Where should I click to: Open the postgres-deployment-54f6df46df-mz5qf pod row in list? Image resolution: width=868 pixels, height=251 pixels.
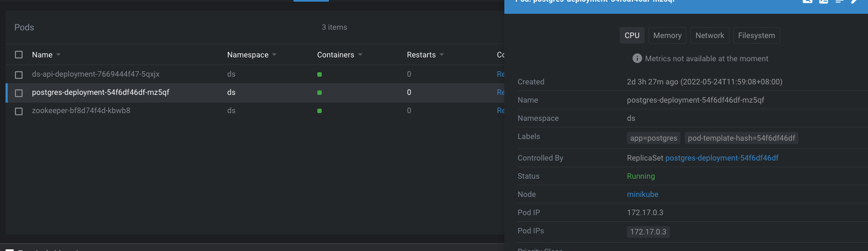[255, 93]
